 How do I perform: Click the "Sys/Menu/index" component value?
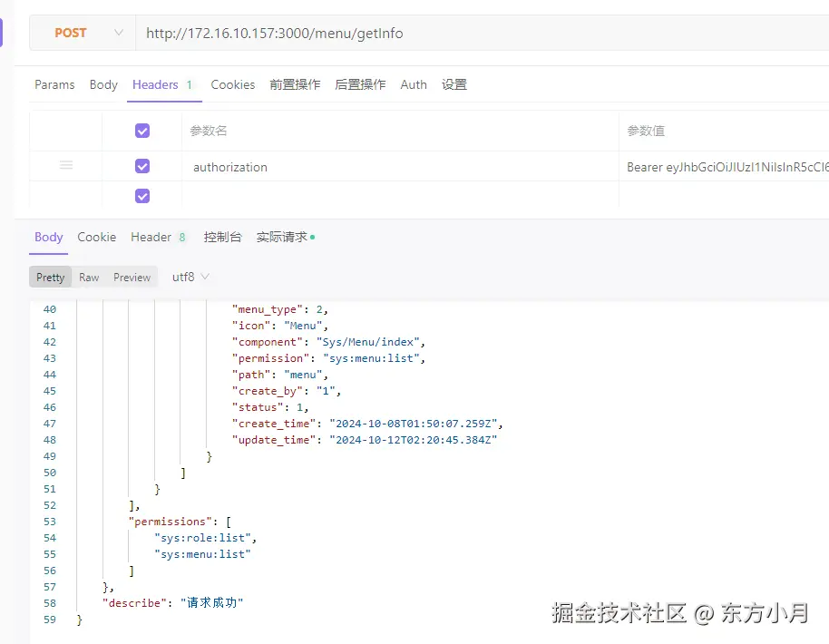[x=368, y=342]
